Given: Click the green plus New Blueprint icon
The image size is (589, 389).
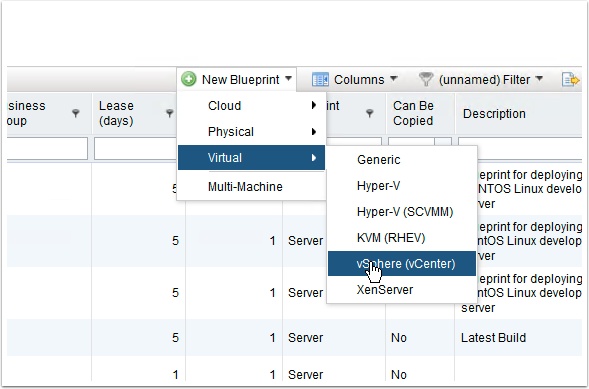Looking at the screenshot, I should pos(189,79).
